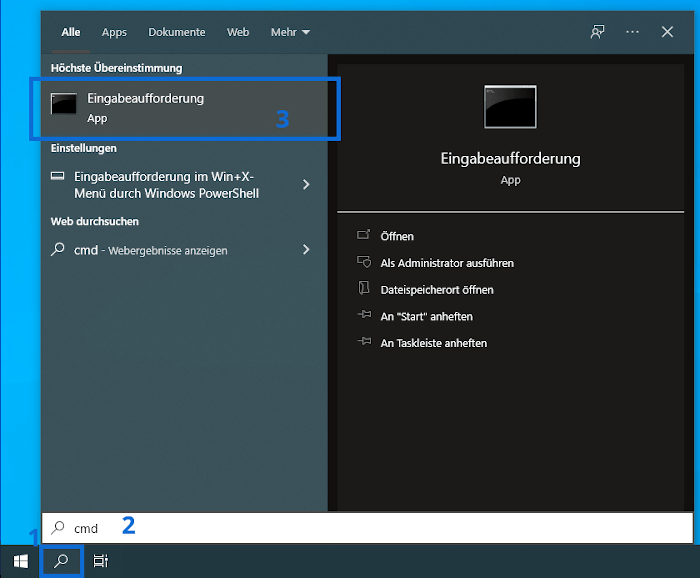This screenshot has height=578, width=700.
Task: Expand arrow next to cmd web results
Action: click(x=306, y=249)
